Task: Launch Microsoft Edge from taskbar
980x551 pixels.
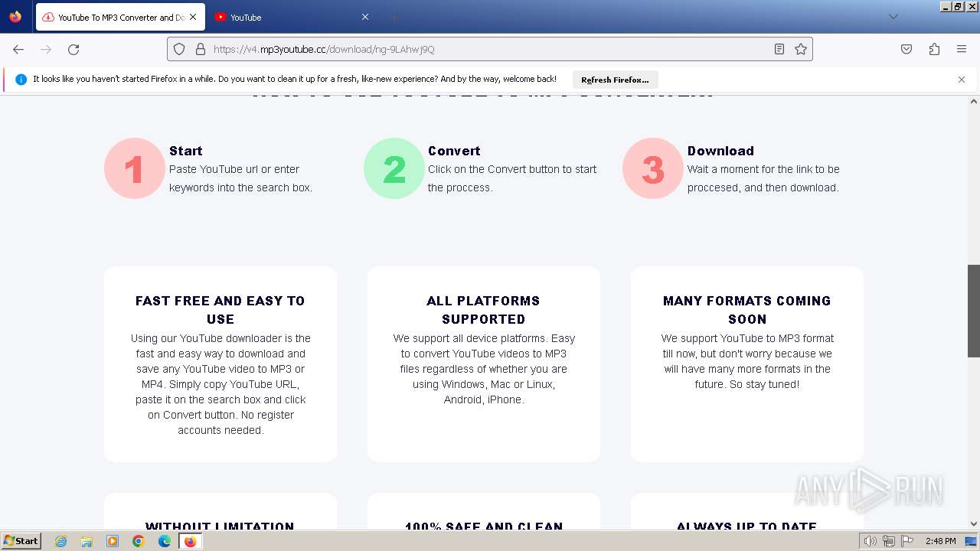Action: pyautogui.click(x=165, y=541)
